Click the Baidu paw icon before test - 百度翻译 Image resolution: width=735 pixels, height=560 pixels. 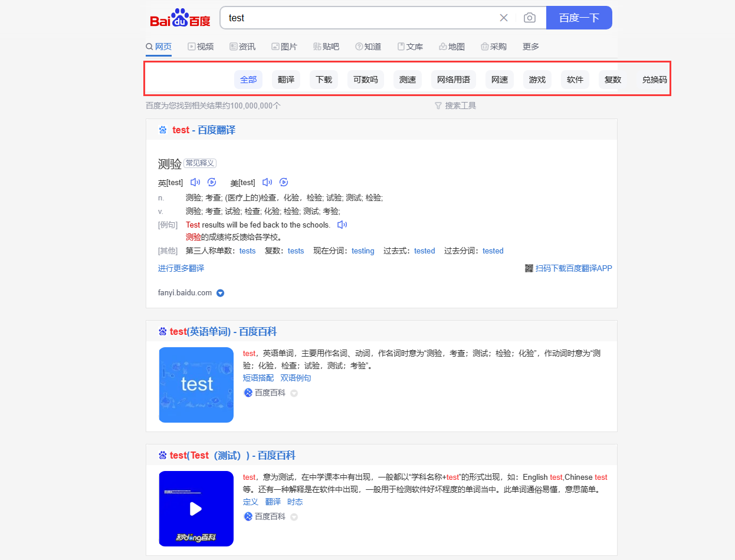[162, 130]
